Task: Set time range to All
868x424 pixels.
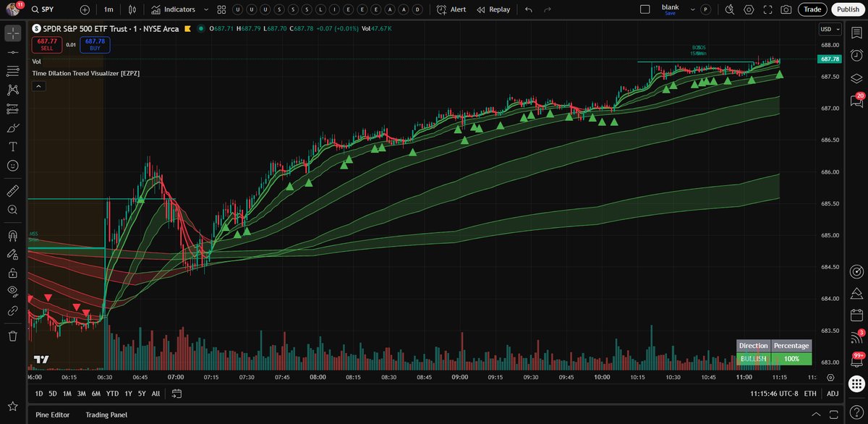Action: (x=156, y=394)
